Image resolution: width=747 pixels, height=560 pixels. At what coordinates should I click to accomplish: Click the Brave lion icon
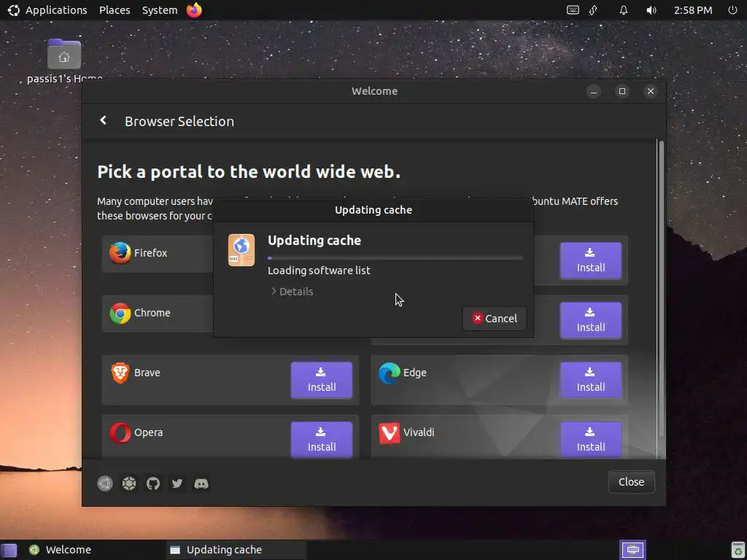pyautogui.click(x=120, y=373)
